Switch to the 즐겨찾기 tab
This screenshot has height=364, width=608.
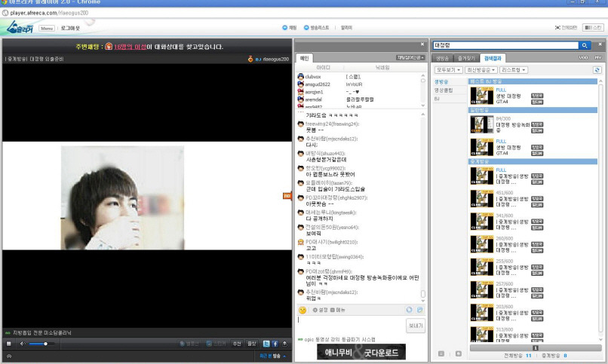pyautogui.click(x=466, y=58)
